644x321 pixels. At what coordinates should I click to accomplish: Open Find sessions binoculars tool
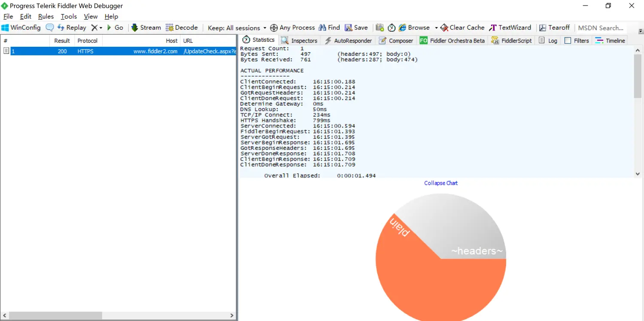[x=329, y=27]
